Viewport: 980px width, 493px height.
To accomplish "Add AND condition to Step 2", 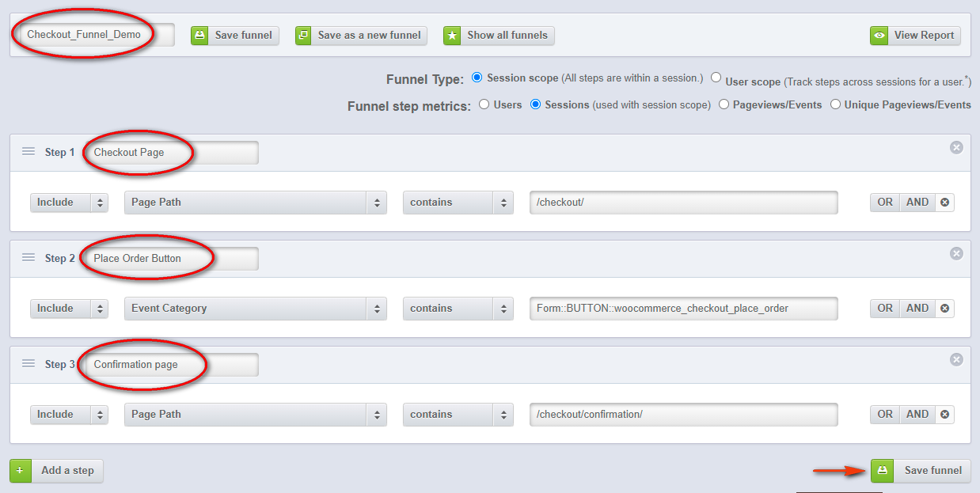I will click(x=917, y=309).
